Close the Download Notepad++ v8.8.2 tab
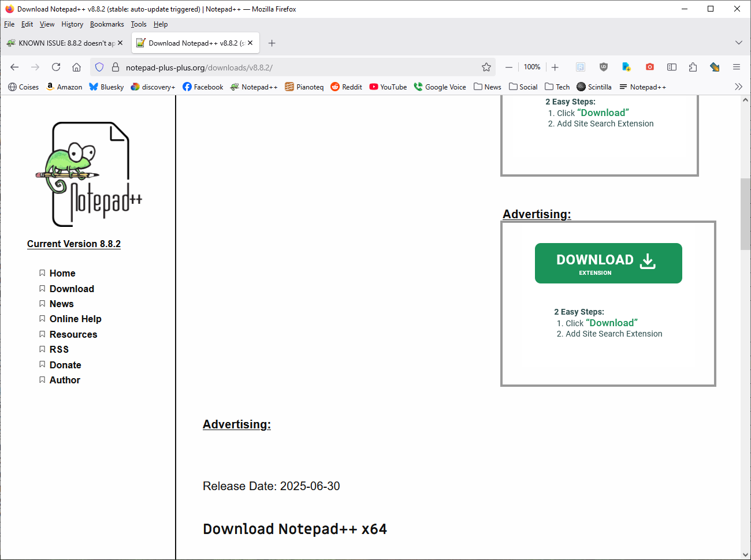The width and height of the screenshot is (751, 560). pos(250,43)
